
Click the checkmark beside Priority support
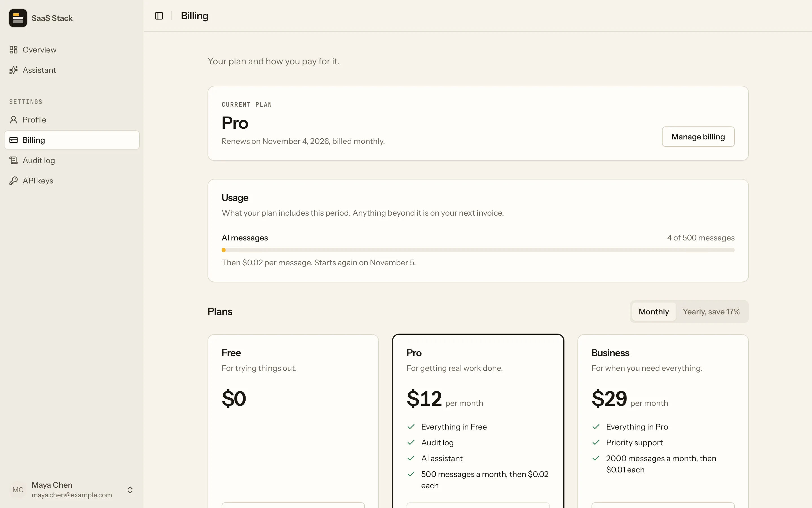(x=596, y=443)
